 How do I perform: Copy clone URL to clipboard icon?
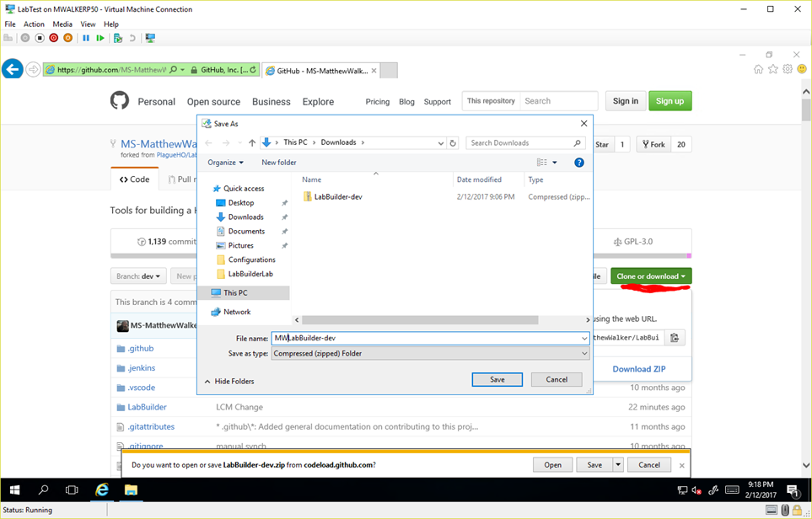click(675, 338)
